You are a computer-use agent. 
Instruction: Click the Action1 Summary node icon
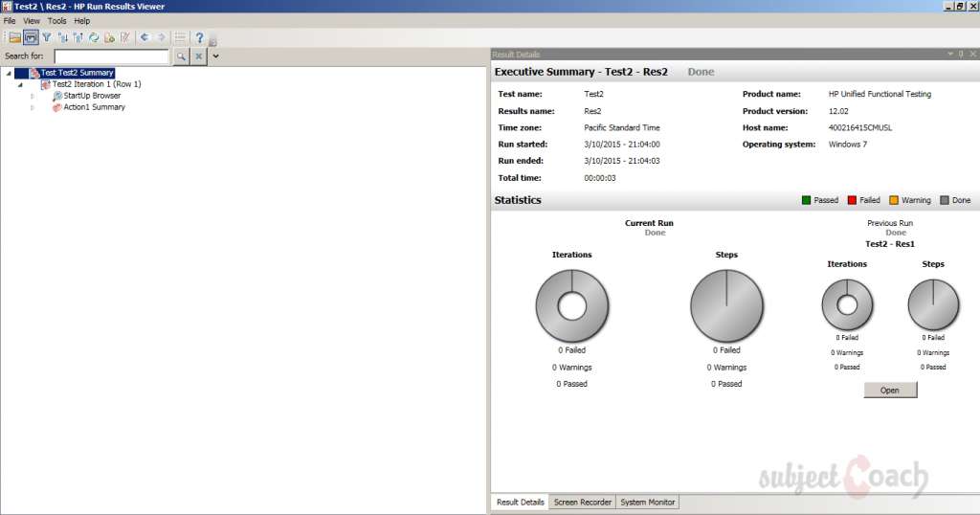(56, 107)
